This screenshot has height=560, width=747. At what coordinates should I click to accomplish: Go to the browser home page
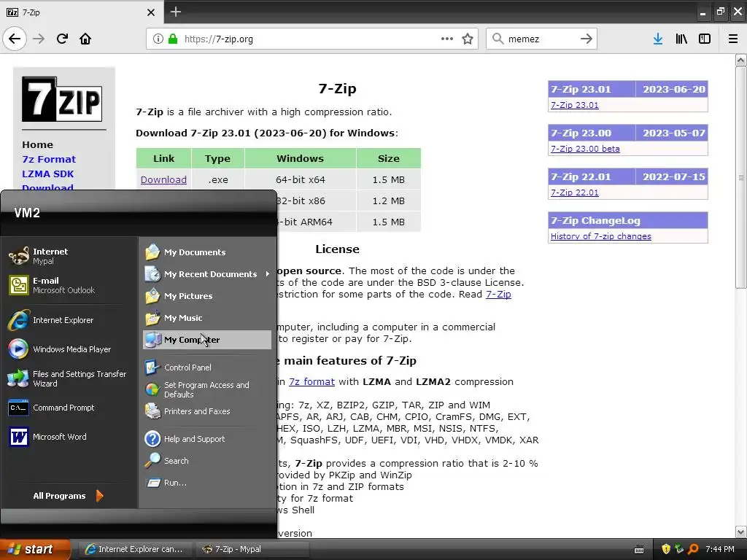click(85, 39)
